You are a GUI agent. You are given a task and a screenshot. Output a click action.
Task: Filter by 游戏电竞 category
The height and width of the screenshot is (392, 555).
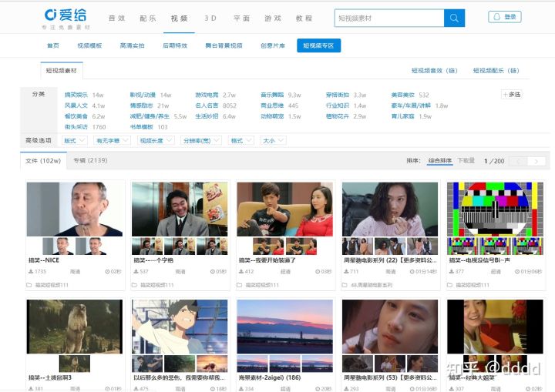(x=207, y=95)
